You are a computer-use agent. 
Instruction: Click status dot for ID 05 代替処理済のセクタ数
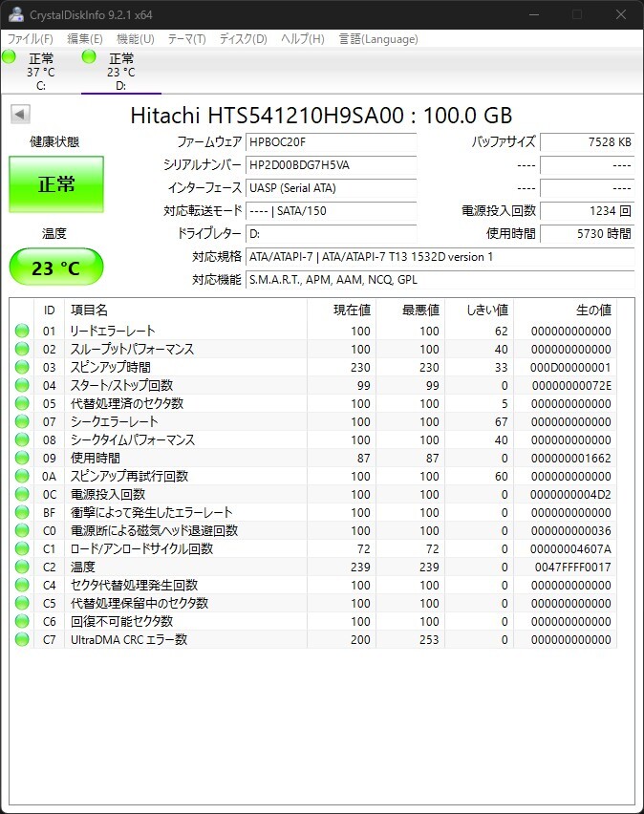(22, 403)
